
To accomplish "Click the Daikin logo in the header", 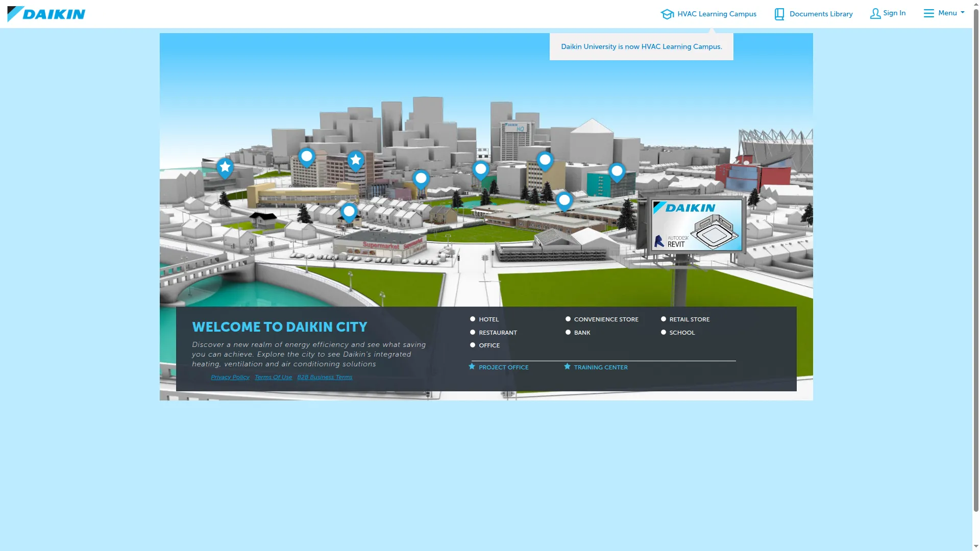I will (x=46, y=14).
